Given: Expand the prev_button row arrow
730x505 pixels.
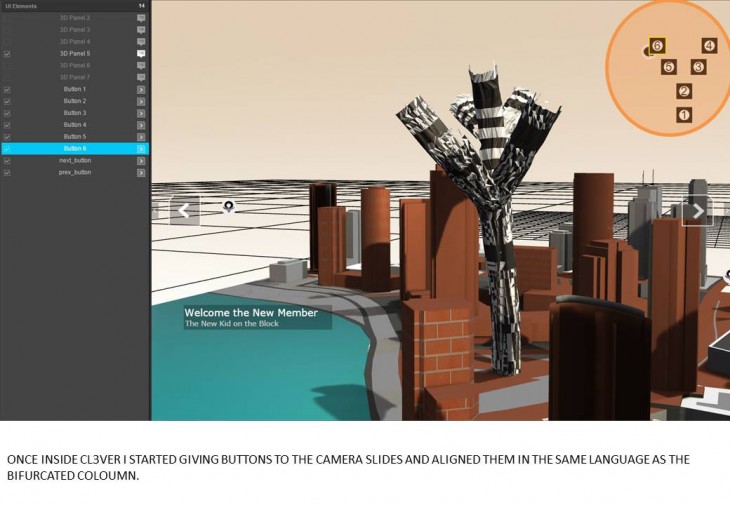Looking at the screenshot, I should coord(141,172).
